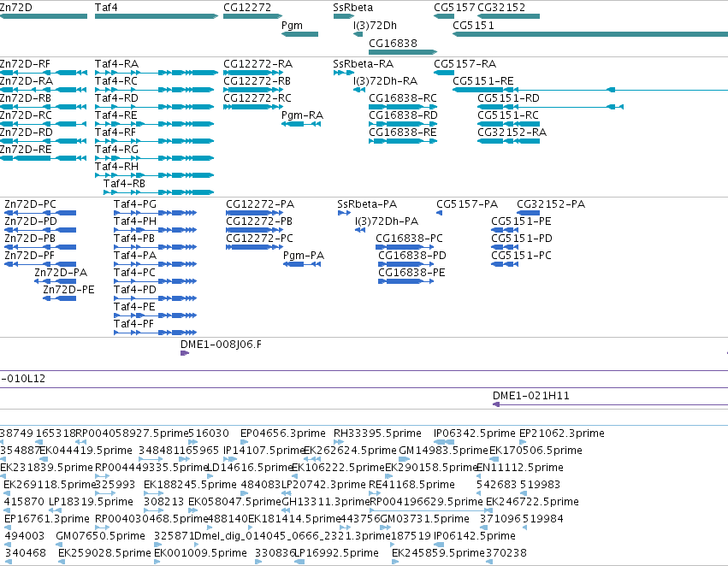The image size is (728, 566).
Task: Select transcript Taf4-RA label
Action: point(116,64)
